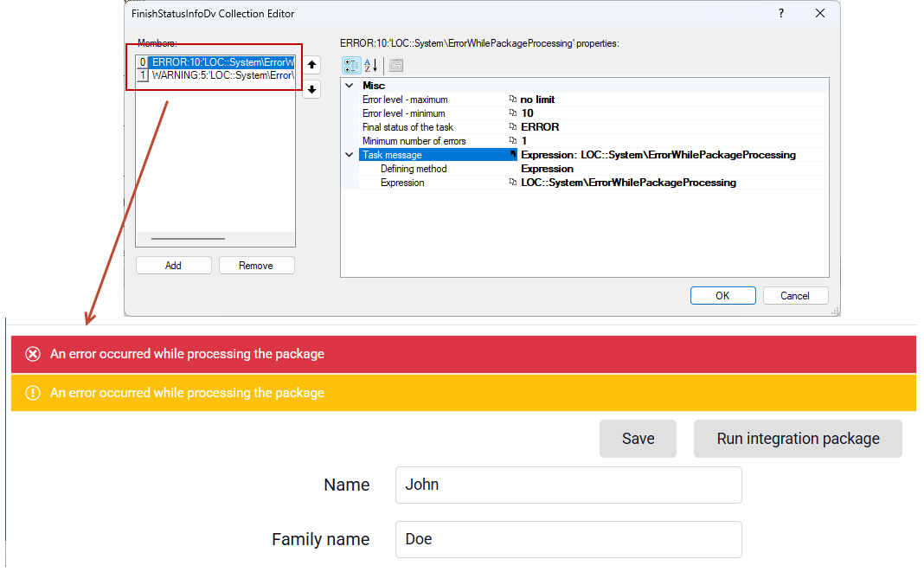Open the Property Pages toolbar icon
Image resolution: width=924 pixels, height=572 pixels.
point(396,66)
